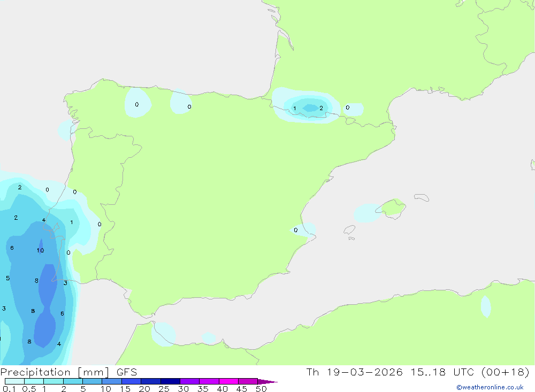The height and width of the screenshot is (392, 535).
Task: Click the 45–50 mm legend color box
Action: click(x=248, y=381)
